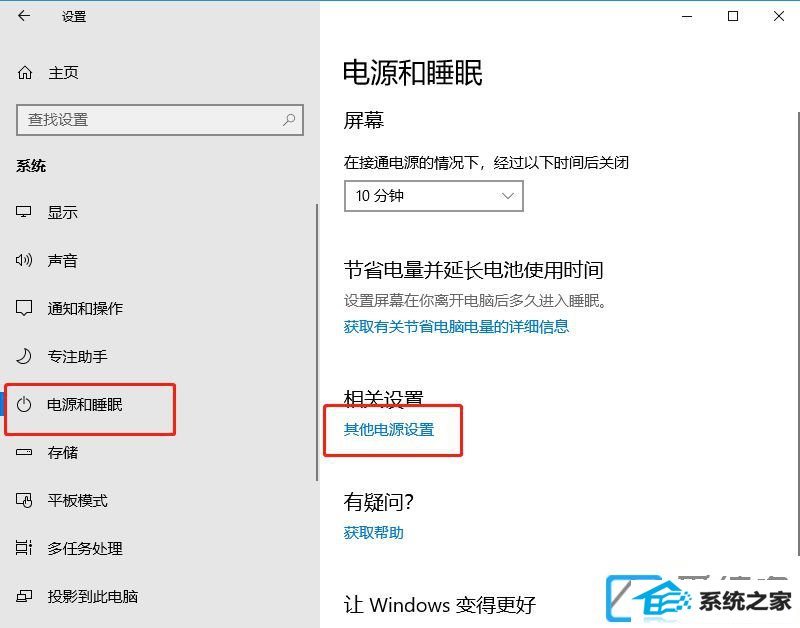Click the back arrow in Settings
Image resolution: width=800 pixels, height=628 pixels.
coord(23,16)
